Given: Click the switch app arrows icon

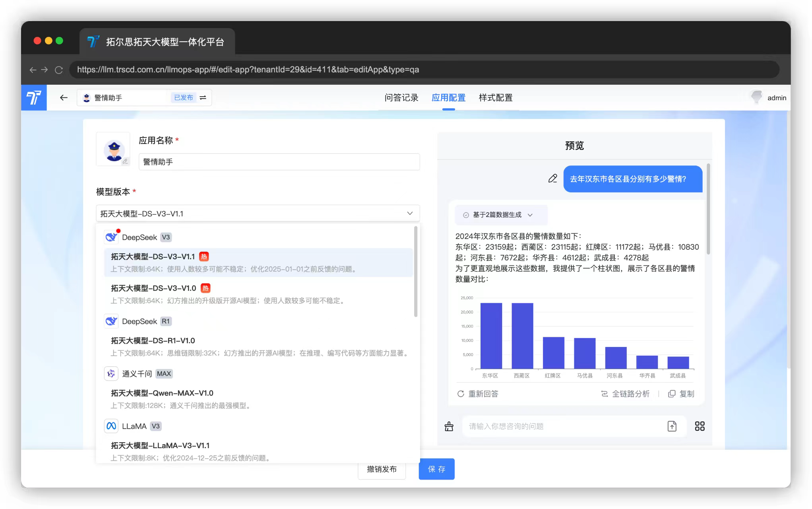Looking at the screenshot, I should coord(203,97).
